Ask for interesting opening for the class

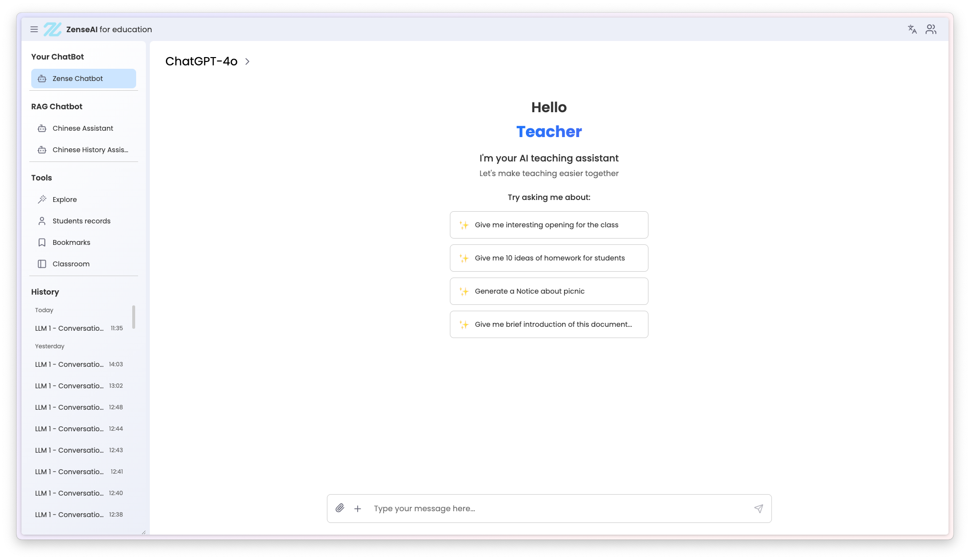click(x=549, y=225)
